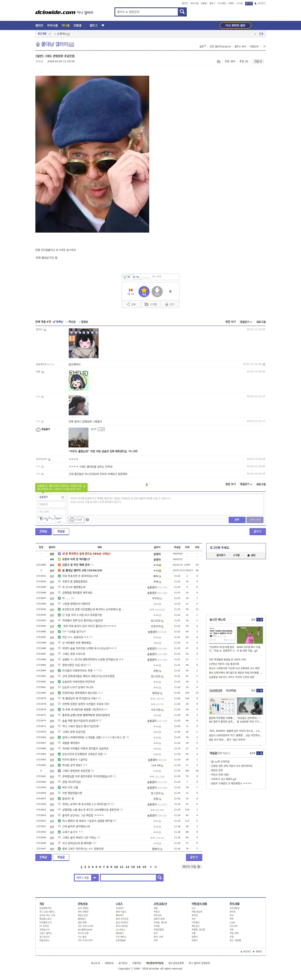Collapse comments with lower 댓글닫기 toggle
Viewport: 301px width, 980px height.
pyautogui.click(x=246, y=484)
